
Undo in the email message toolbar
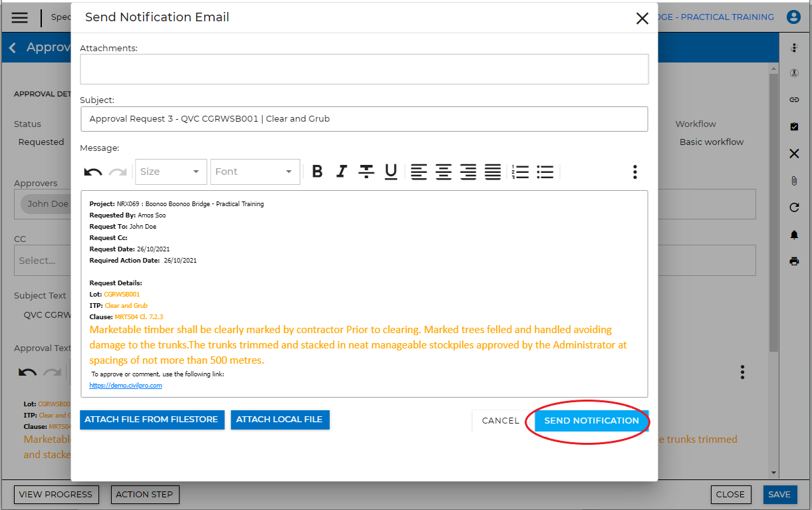[x=93, y=172]
